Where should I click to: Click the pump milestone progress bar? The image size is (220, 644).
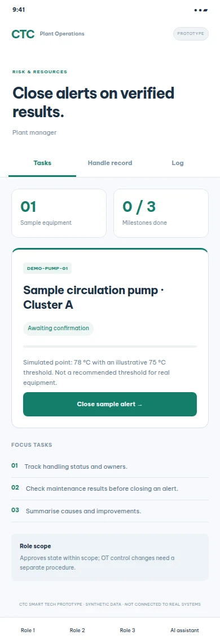(110, 347)
